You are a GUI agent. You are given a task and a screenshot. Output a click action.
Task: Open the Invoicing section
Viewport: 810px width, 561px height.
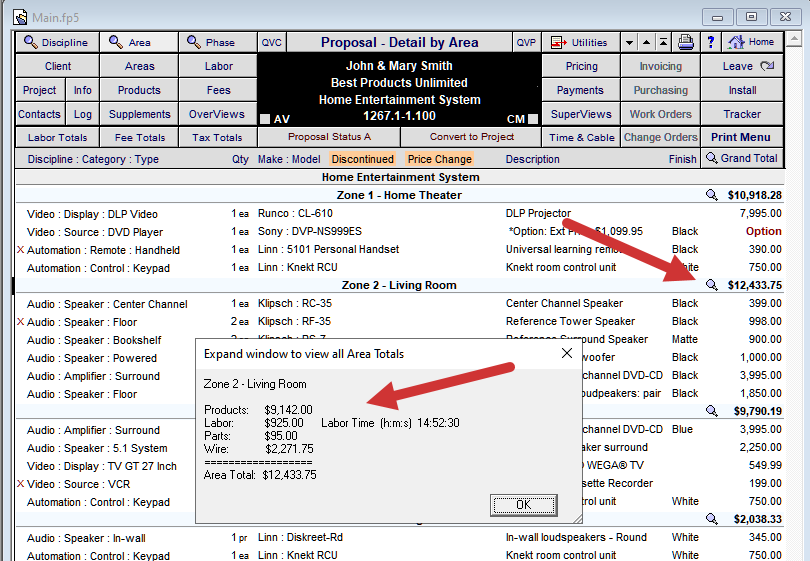click(x=661, y=66)
